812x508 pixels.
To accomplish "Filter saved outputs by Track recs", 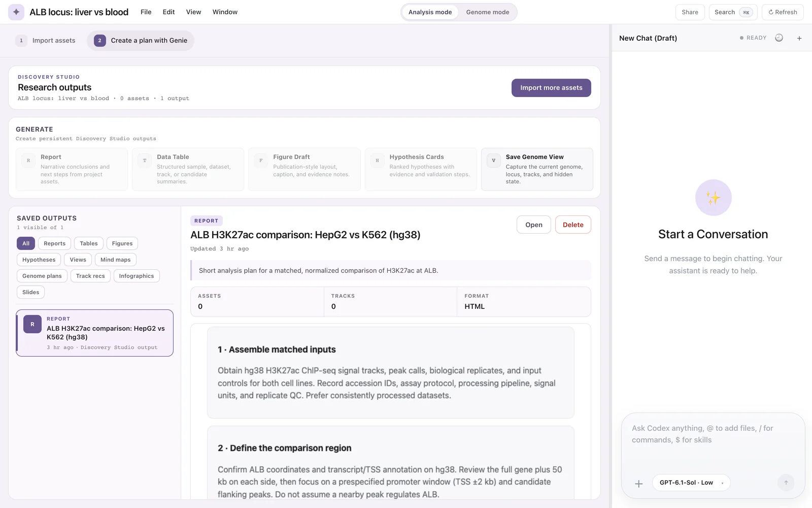I will coord(90,276).
